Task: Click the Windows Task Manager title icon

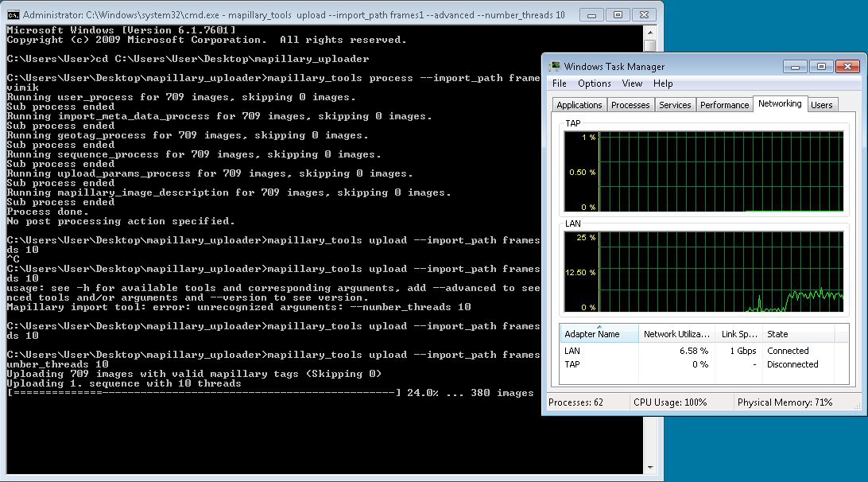Action: 554,67
